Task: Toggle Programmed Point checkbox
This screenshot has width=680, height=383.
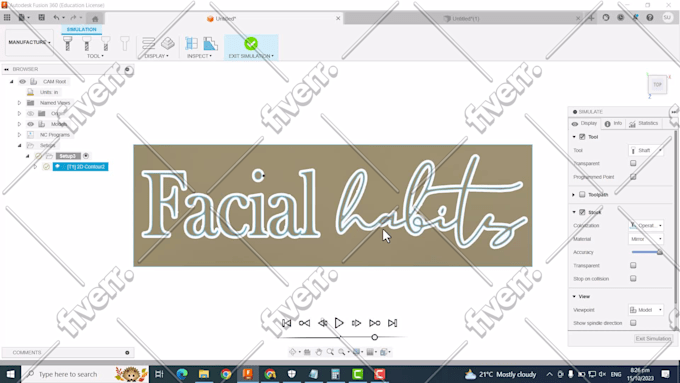Action: pyautogui.click(x=633, y=177)
